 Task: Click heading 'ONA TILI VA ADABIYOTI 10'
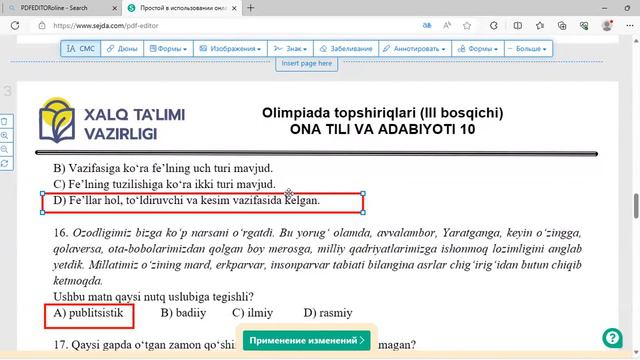point(382,129)
